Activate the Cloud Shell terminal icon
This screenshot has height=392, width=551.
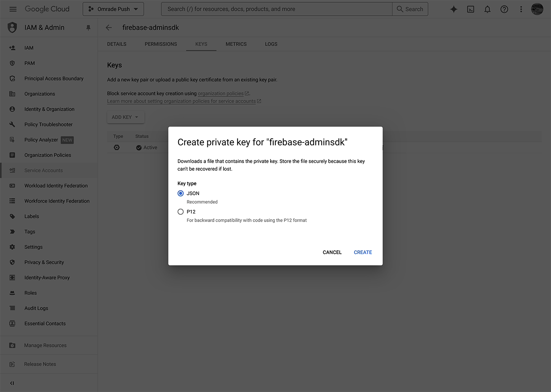[471, 9]
